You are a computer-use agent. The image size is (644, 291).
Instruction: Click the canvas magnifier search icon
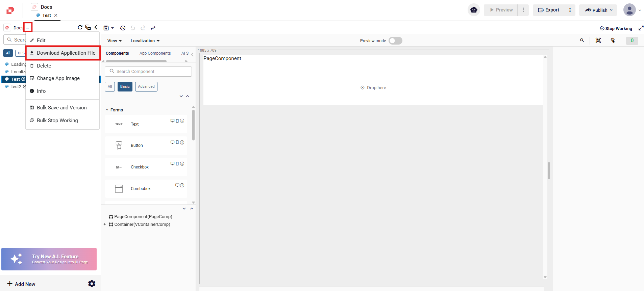pos(582,41)
